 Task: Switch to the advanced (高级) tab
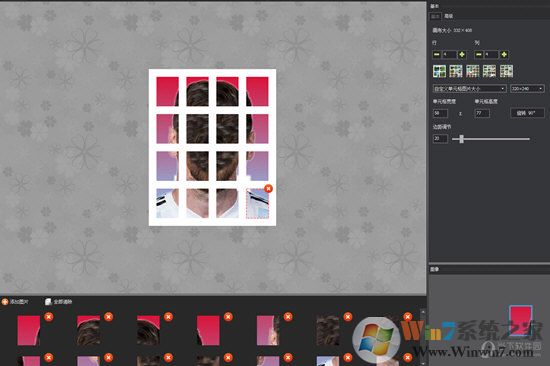[x=449, y=16]
